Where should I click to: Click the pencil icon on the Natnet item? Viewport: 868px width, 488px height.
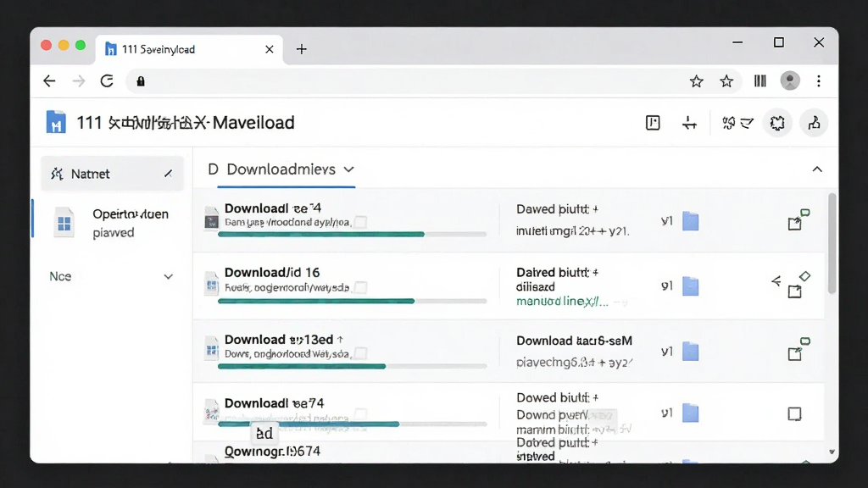pos(169,174)
